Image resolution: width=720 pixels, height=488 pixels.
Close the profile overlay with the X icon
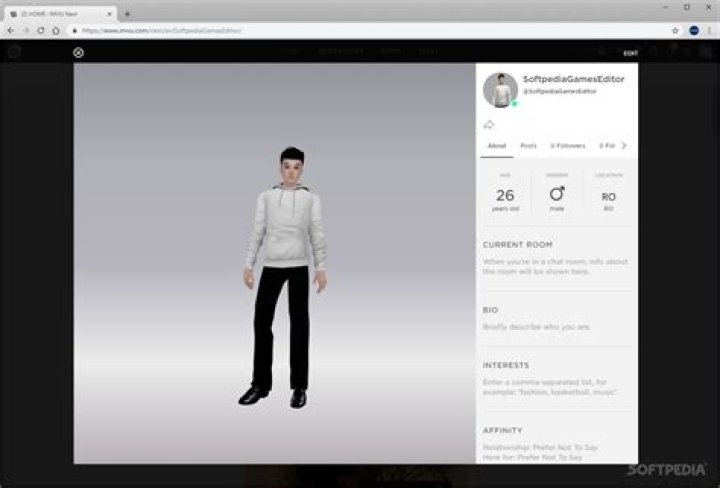pyautogui.click(x=78, y=53)
